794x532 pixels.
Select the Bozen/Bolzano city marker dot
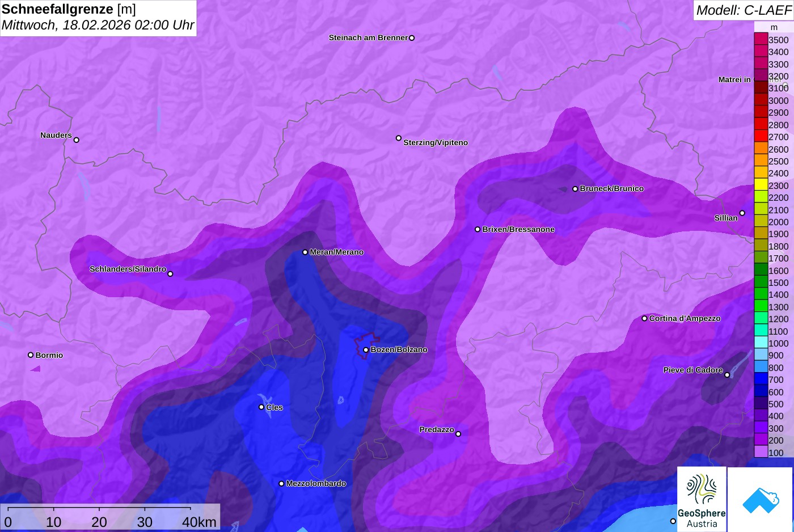[366, 350]
